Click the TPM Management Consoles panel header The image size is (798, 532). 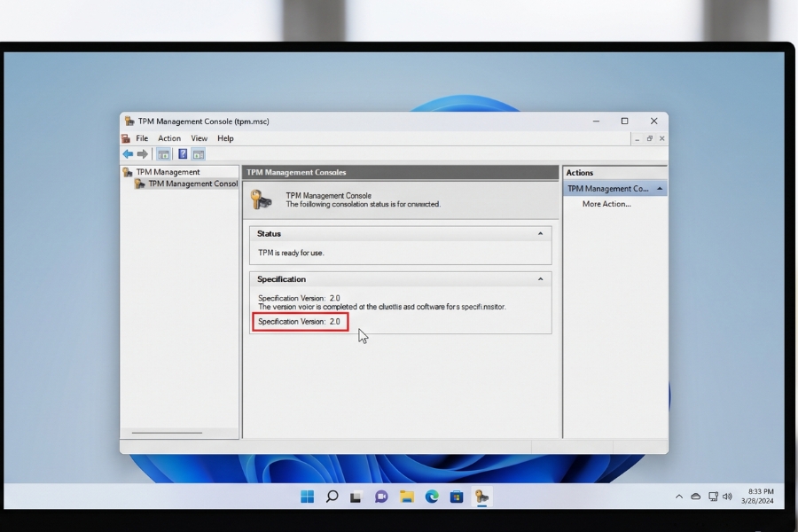click(401, 173)
